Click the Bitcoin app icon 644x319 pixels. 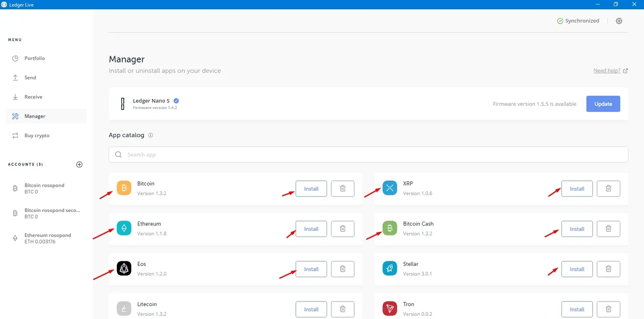click(124, 188)
